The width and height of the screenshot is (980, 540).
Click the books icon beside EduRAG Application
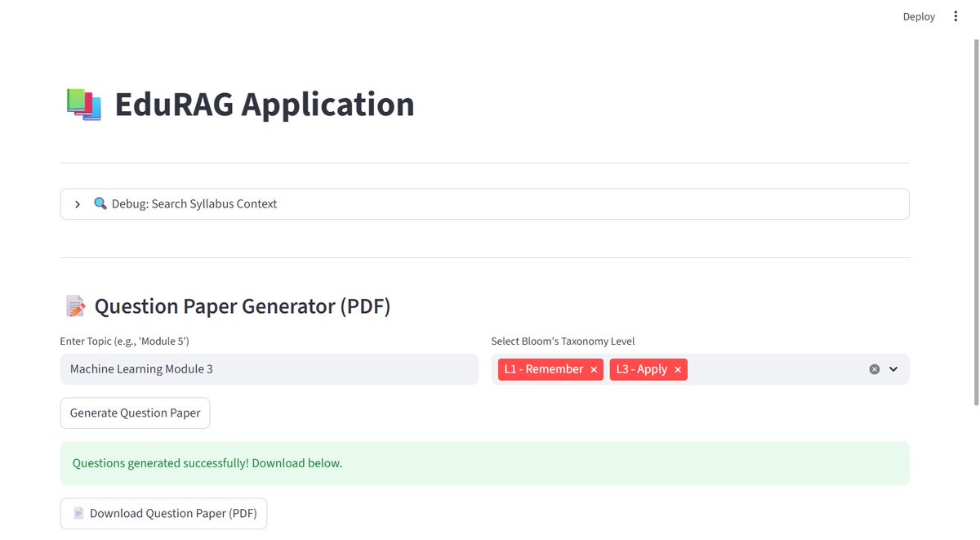pyautogui.click(x=83, y=105)
